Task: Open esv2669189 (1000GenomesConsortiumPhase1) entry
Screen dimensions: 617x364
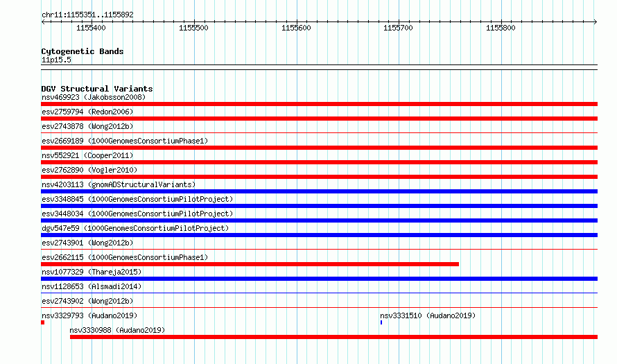Action: (x=125, y=141)
